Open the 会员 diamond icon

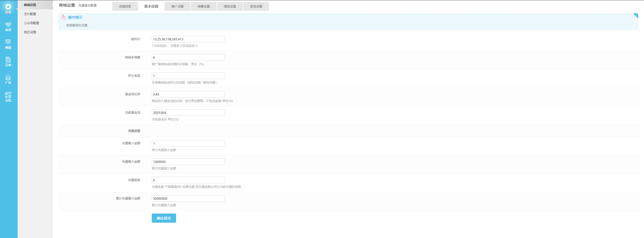[x=8, y=25]
